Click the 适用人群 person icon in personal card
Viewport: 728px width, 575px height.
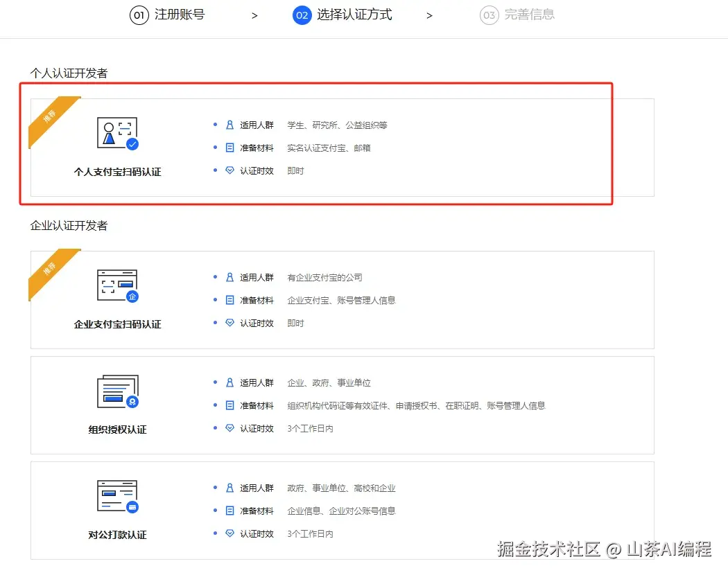pyautogui.click(x=229, y=125)
